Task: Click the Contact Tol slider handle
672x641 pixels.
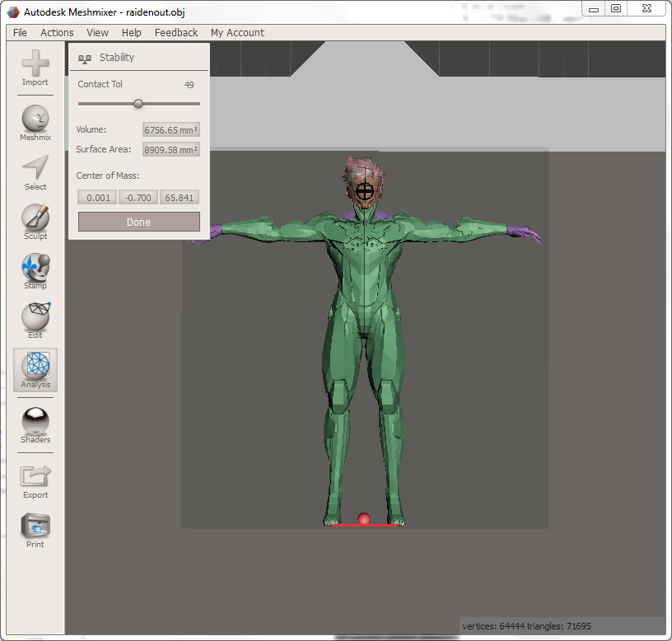Action: pos(138,104)
